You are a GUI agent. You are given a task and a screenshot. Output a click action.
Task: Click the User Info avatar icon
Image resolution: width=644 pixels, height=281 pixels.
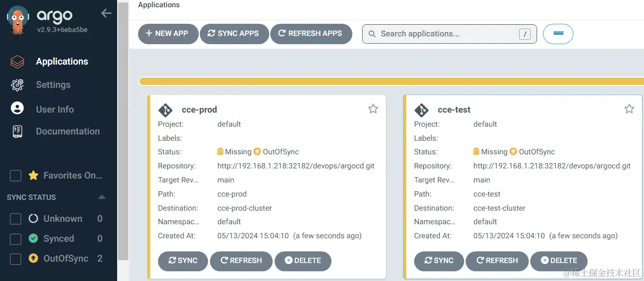(x=17, y=108)
